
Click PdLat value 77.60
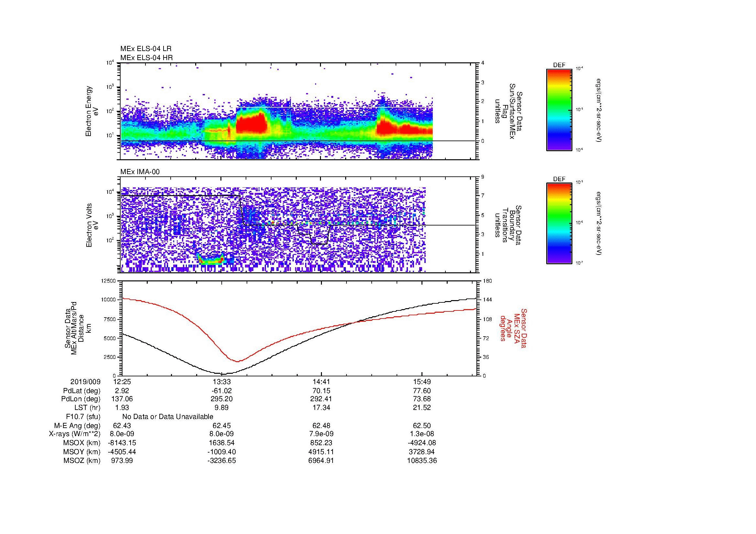point(422,391)
